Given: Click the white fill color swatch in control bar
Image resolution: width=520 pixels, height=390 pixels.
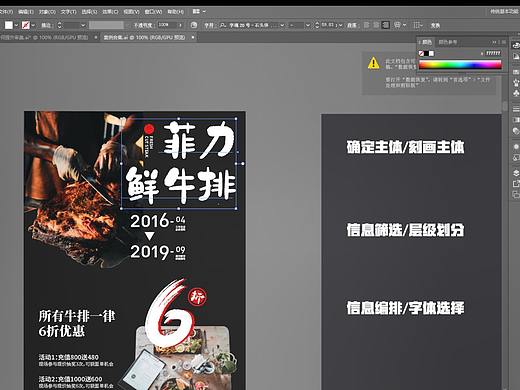Looking at the screenshot, I should pos(9,25).
